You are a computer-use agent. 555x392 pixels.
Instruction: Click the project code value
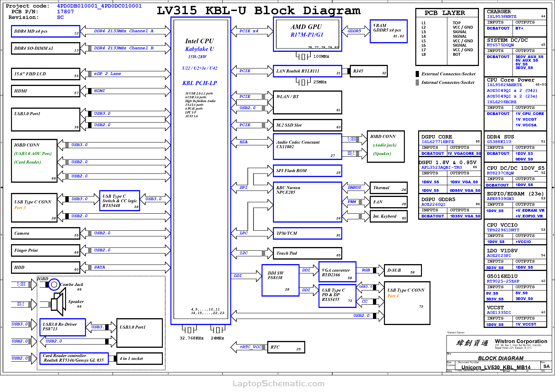pyautogui.click(x=99, y=6)
